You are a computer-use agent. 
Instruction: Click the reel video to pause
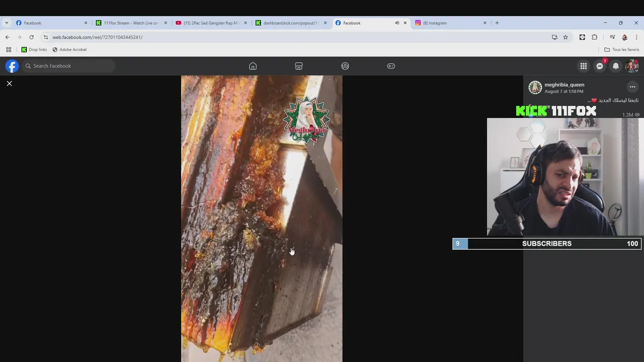[x=262, y=219]
